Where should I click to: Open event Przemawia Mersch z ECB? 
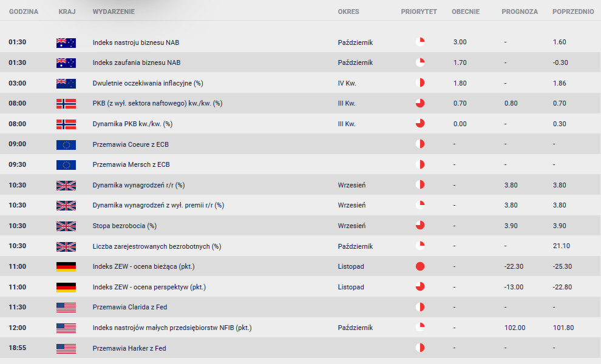coord(131,164)
